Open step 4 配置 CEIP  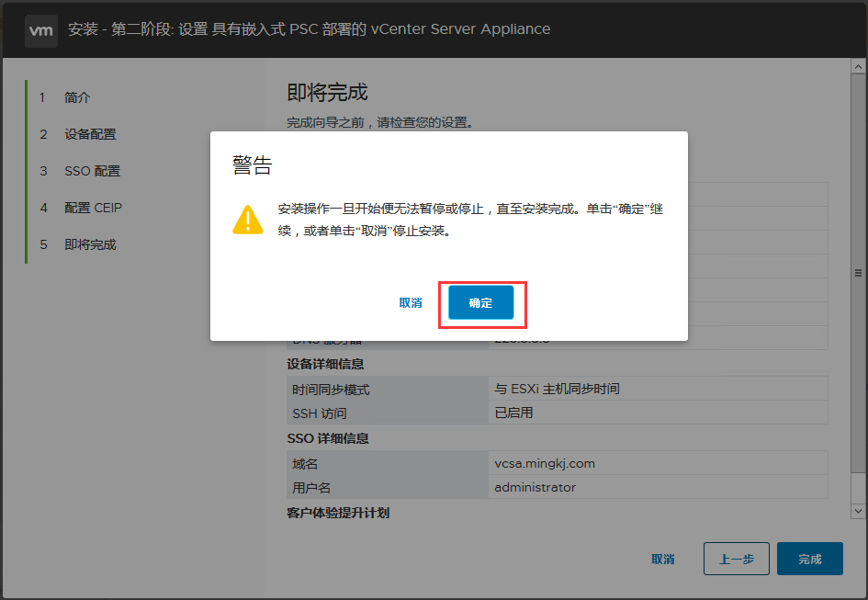(x=82, y=208)
